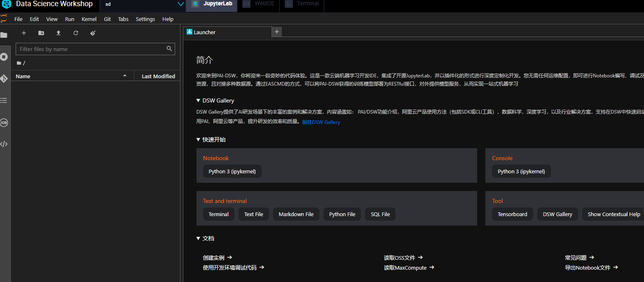Open the Git sidebar panel
The image size is (644, 282).
pos(4,79)
